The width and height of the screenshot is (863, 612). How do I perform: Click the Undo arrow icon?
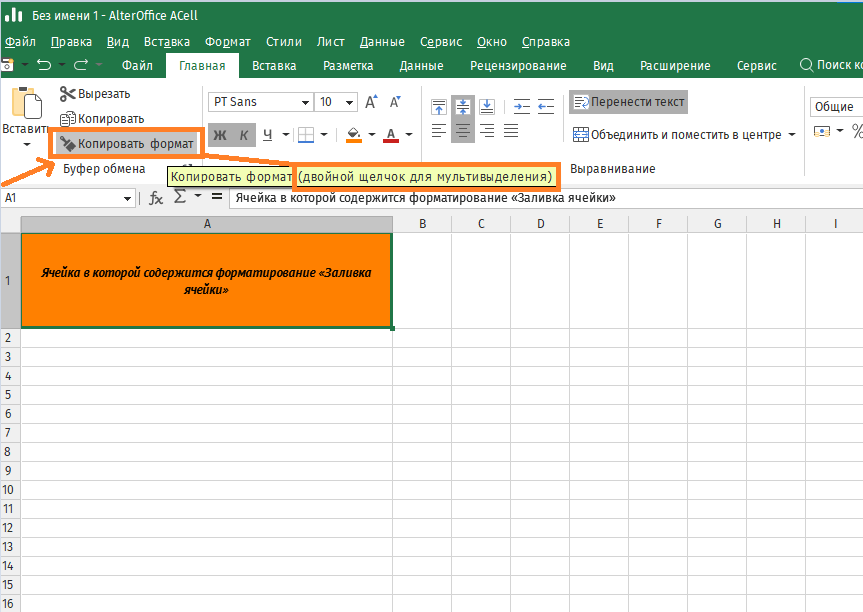tap(44, 65)
